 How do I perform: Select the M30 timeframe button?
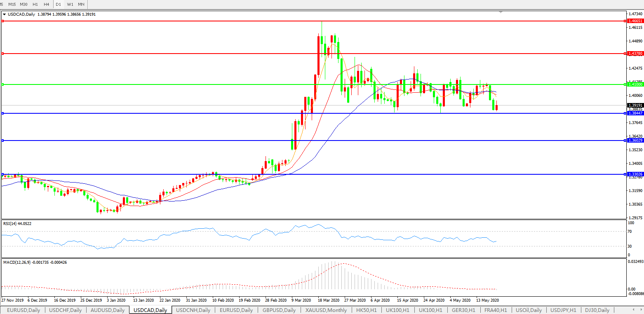pyautogui.click(x=24, y=4)
